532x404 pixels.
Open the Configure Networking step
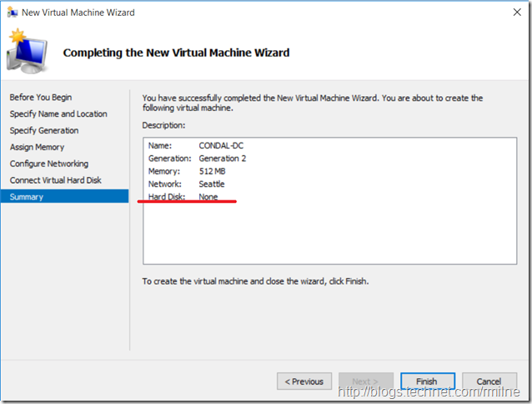[48, 164]
